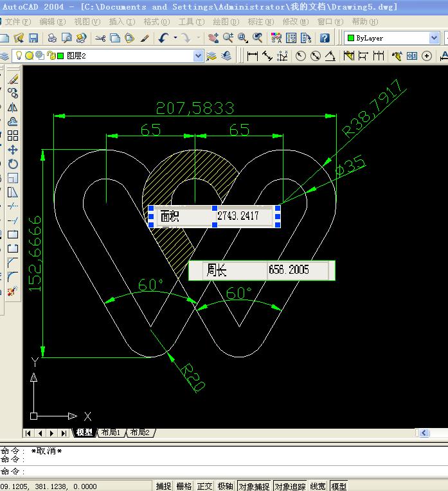This screenshot has width=448, height=491.
Task: Activate the Zoom Realtime tool
Action: point(228,38)
